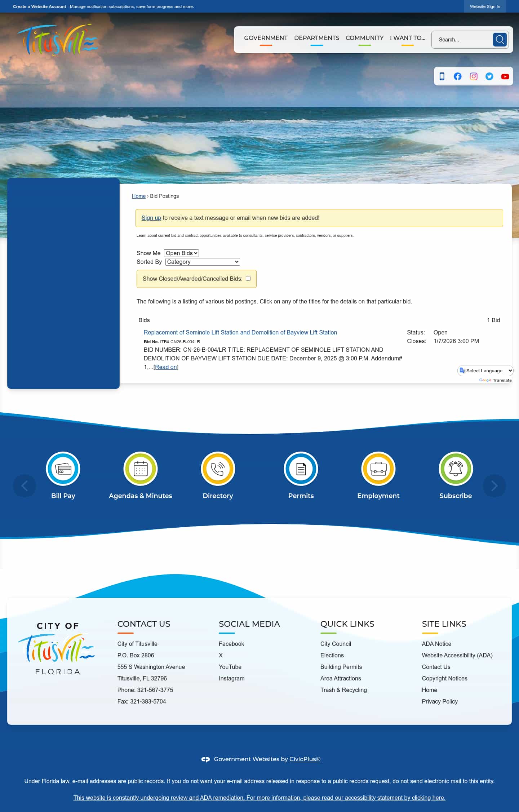
Task: Click Website Sign In button
Action: (485, 6)
